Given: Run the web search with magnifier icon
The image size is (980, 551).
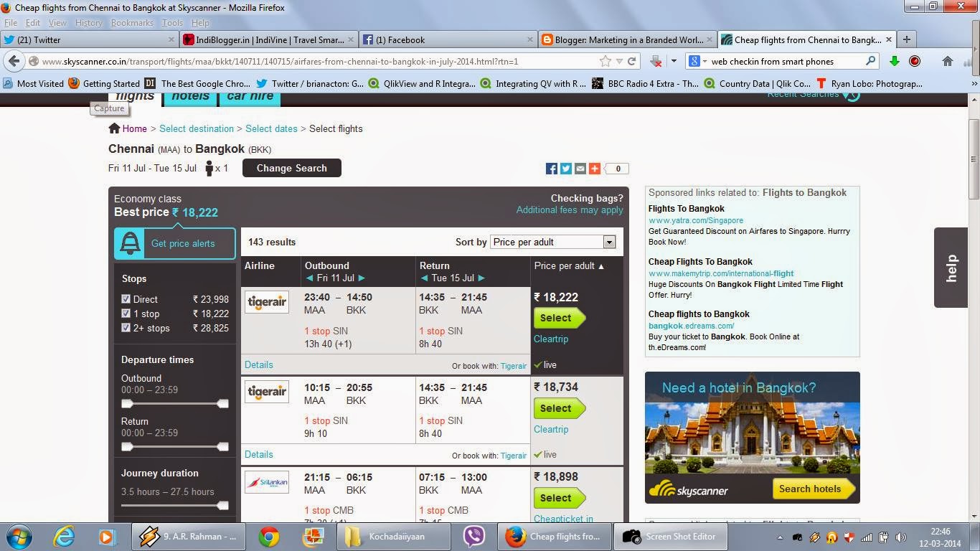Looking at the screenshot, I should 870,61.
